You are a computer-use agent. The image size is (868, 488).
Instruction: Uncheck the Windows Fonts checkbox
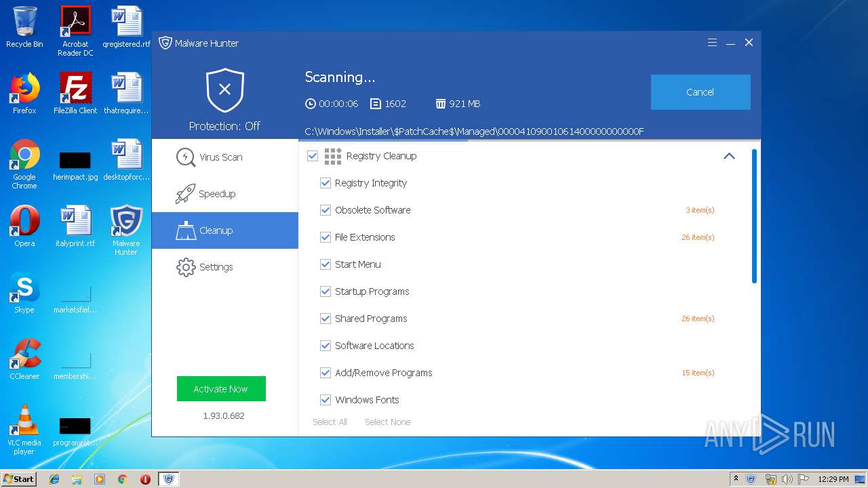click(x=325, y=400)
